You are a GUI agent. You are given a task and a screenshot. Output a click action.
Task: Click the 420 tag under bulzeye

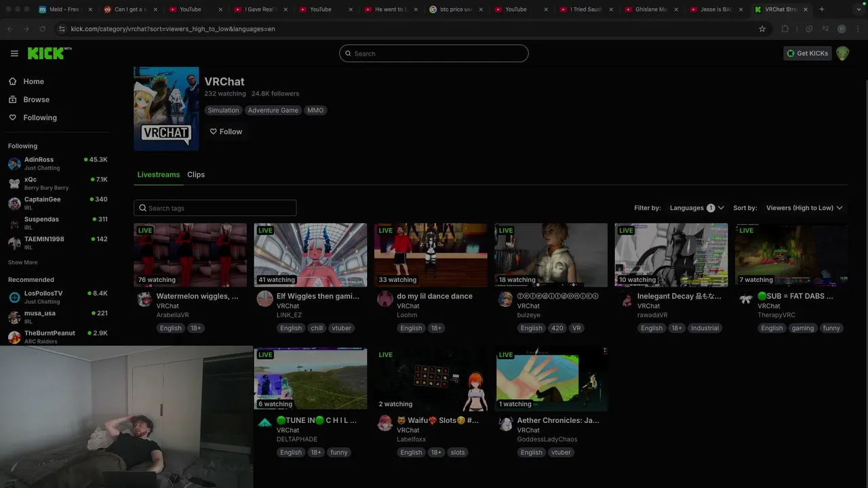(557, 328)
